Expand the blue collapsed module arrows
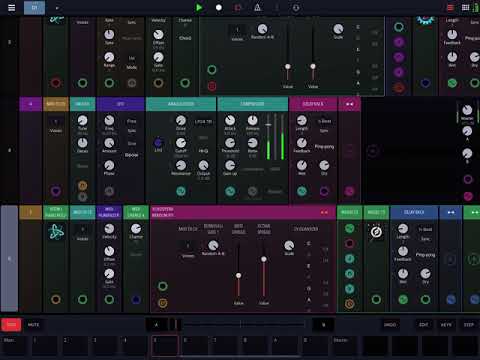 point(451,212)
